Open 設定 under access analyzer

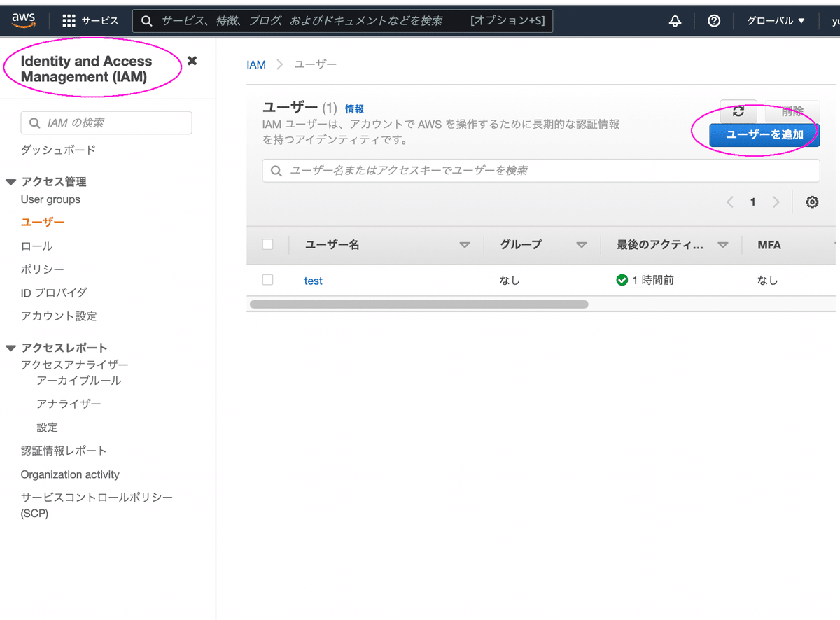[48, 428]
